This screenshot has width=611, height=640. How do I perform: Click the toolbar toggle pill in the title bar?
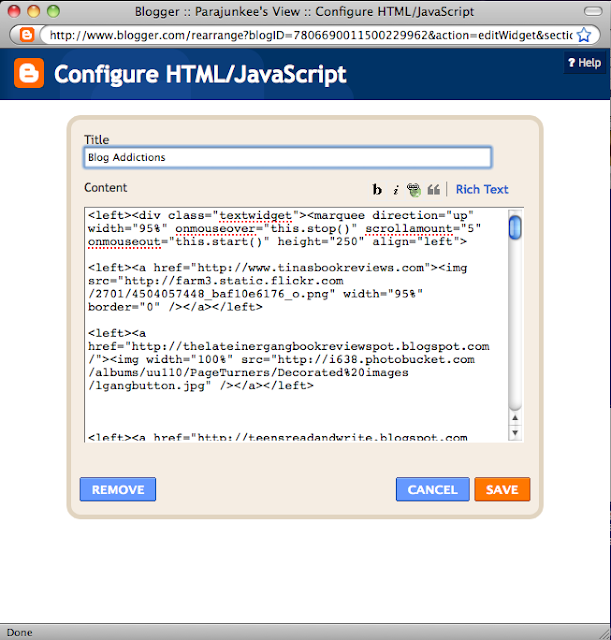[593, 11]
